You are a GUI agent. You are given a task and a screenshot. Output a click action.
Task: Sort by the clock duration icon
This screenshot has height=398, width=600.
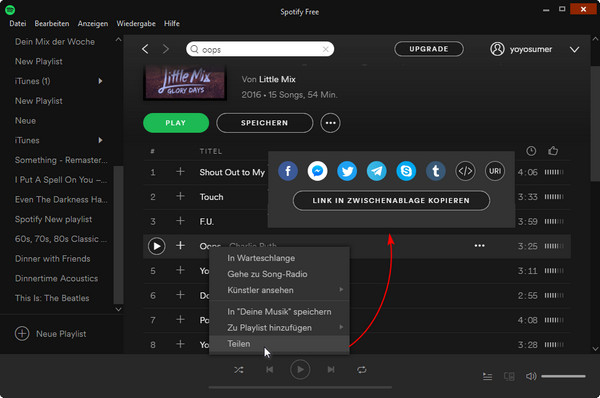531,151
